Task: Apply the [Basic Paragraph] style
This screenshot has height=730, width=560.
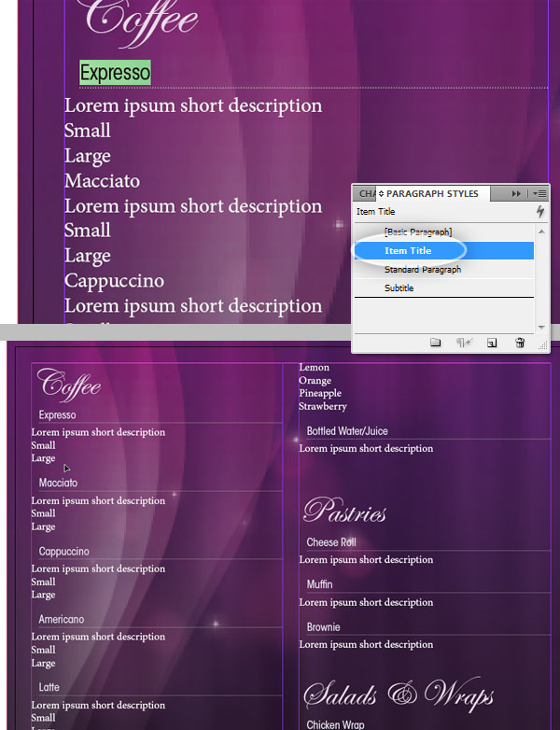Action: pyautogui.click(x=444, y=232)
